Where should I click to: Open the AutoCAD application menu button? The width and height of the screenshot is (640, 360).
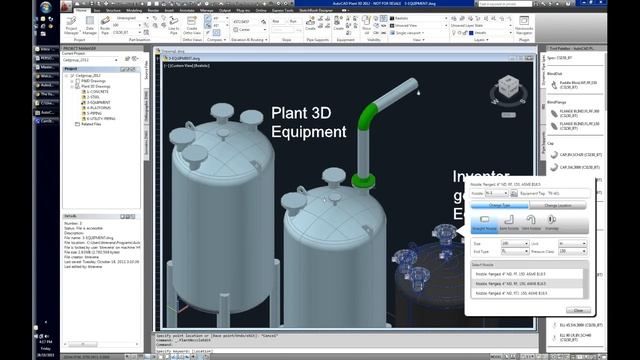coord(66,6)
